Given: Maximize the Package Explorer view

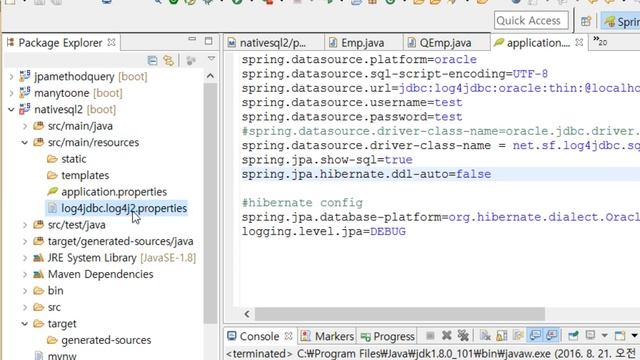Looking at the screenshot, I should (209, 40).
